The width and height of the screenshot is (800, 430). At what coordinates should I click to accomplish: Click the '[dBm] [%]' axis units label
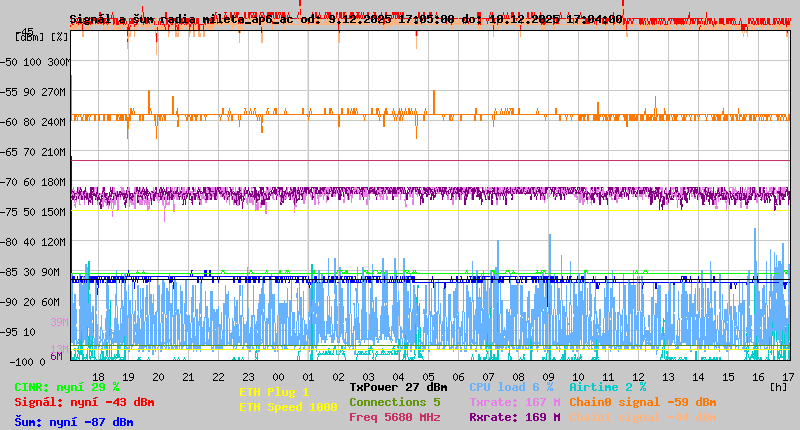(41, 37)
